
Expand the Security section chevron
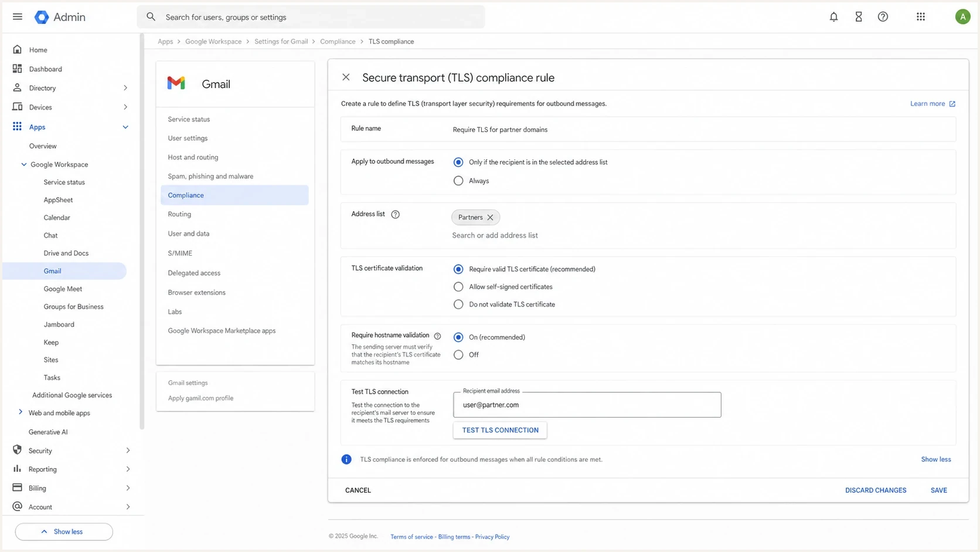[128, 451]
